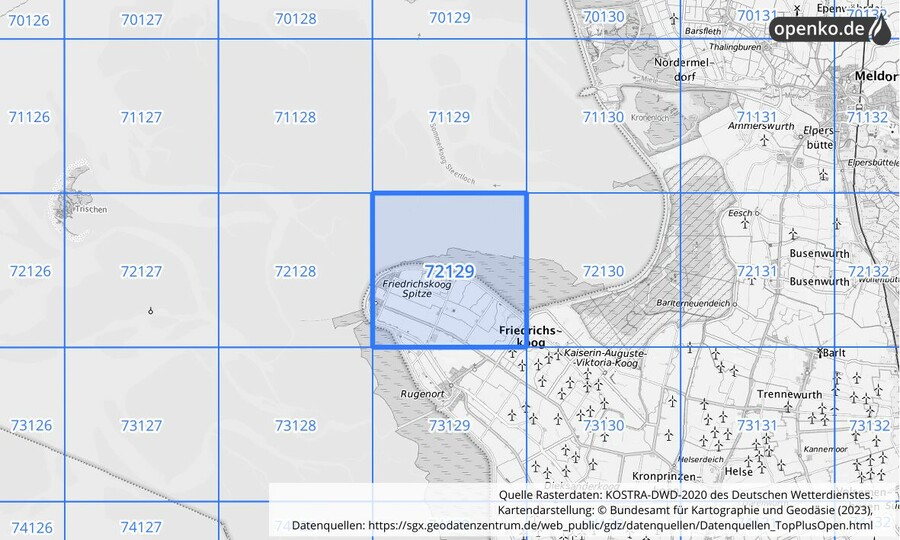Click grid cell label 71126
The width and height of the screenshot is (900, 540).
click(29, 117)
